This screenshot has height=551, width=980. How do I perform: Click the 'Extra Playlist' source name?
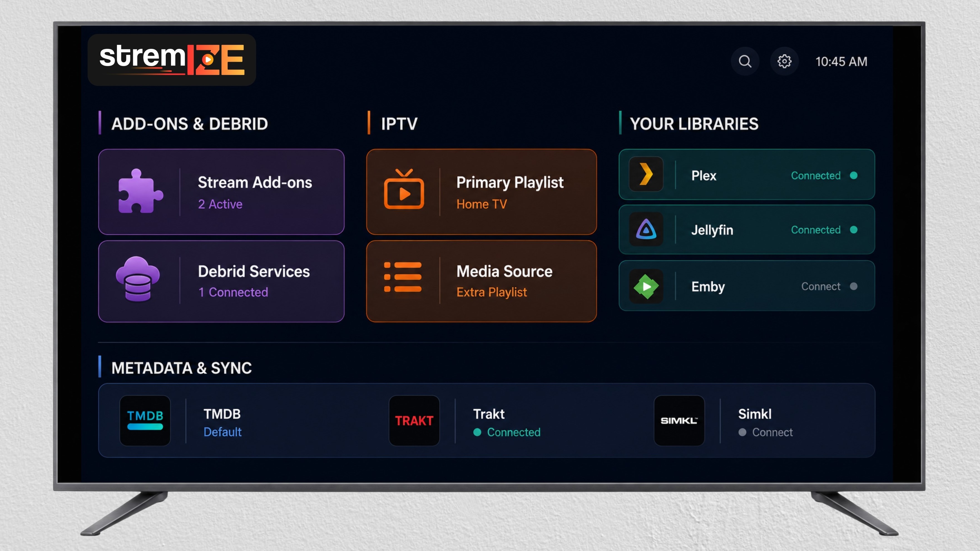pos(491,292)
